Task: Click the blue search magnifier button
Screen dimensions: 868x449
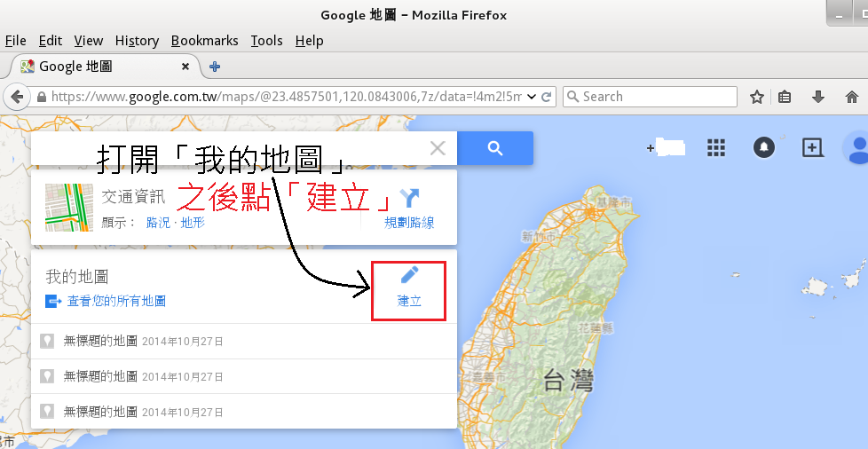Action: (495, 148)
